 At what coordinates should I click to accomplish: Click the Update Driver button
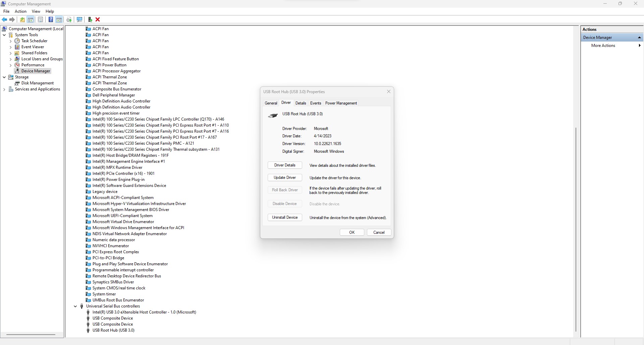click(285, 178)
